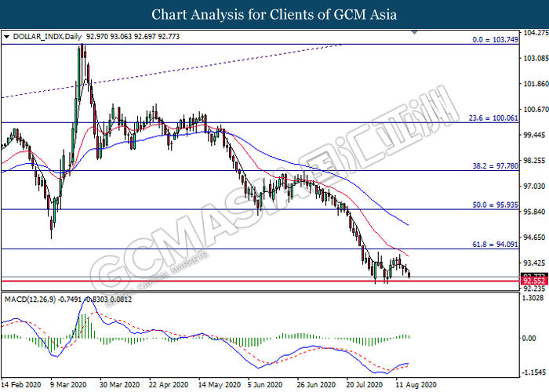549x392 pixels.
Task: Click the 98.255 price scale value
Action: [535, 161]
